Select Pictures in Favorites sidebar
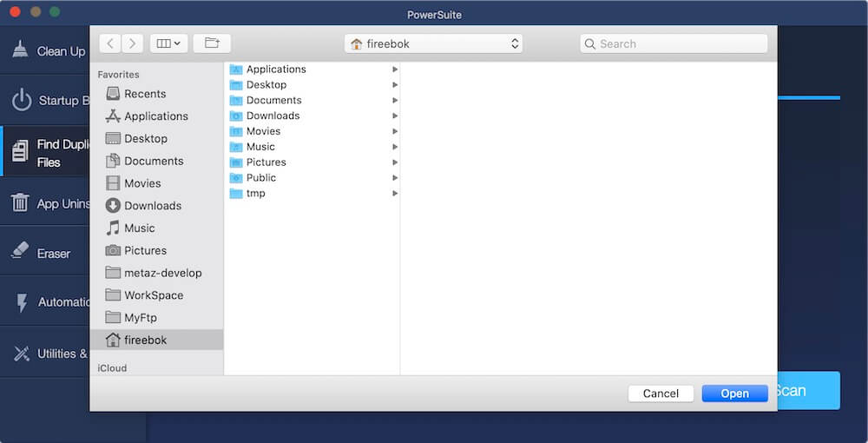Screen dimensions: 868x443 (x=156, y=250)
